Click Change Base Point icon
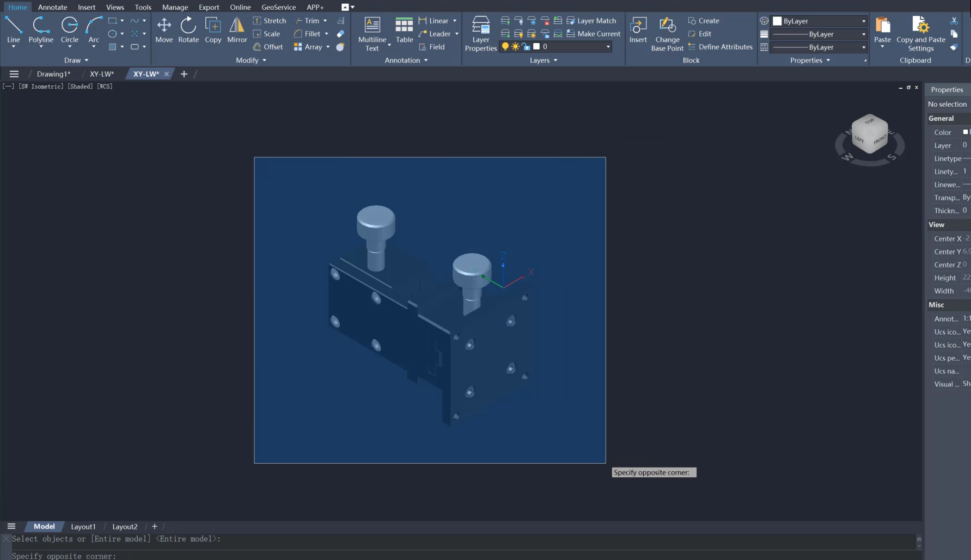This screenshot has width=971, height=560. coord(667,34)
